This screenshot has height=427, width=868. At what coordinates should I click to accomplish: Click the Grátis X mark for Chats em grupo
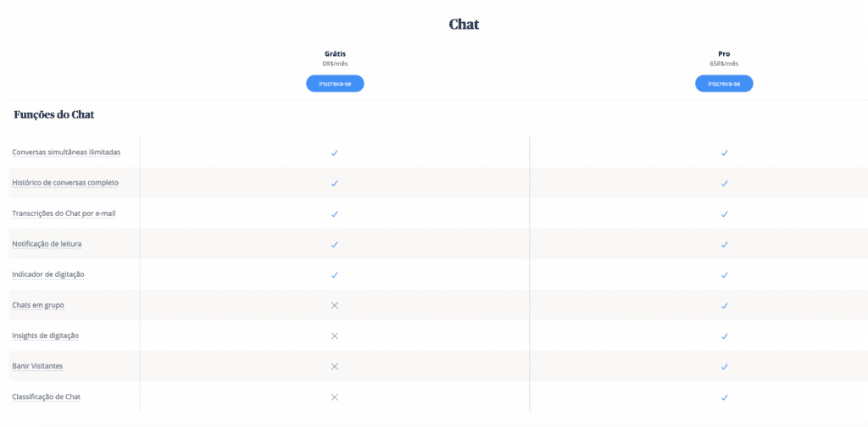click(x=334, y=305)
